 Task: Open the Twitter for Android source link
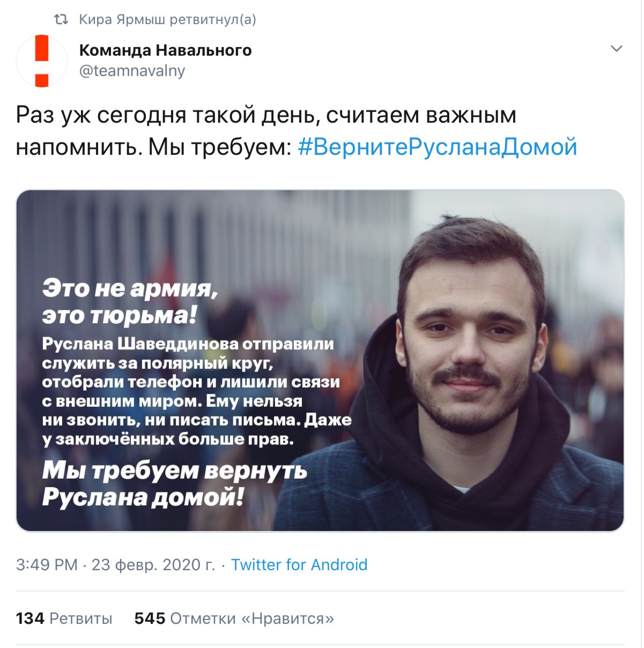[x=299, y=565]
